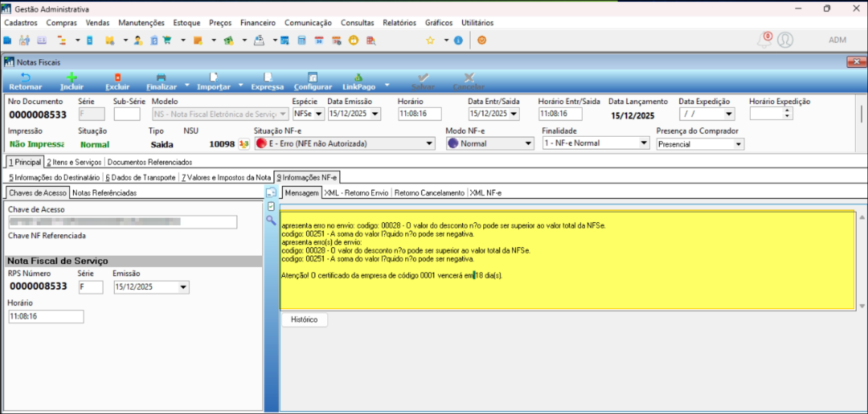Click the NSU sequence number icon
Screen dimensions: 868x414
click(x=244, y=144)
